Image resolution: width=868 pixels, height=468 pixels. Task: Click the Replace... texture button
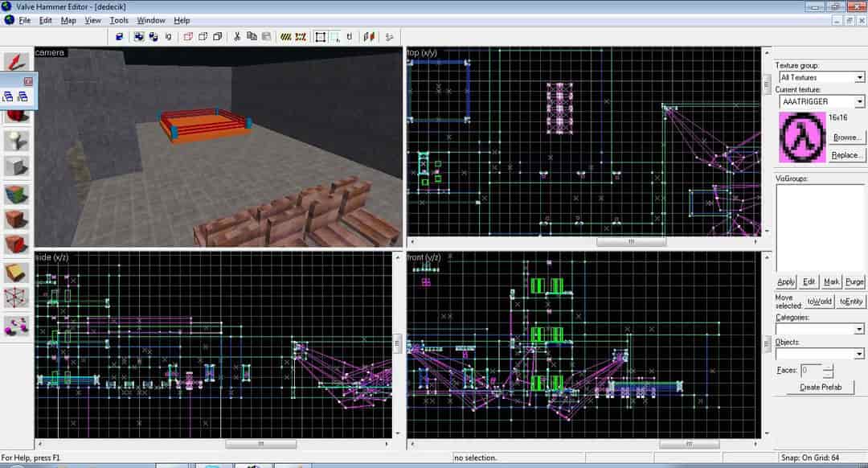(846, 155)
